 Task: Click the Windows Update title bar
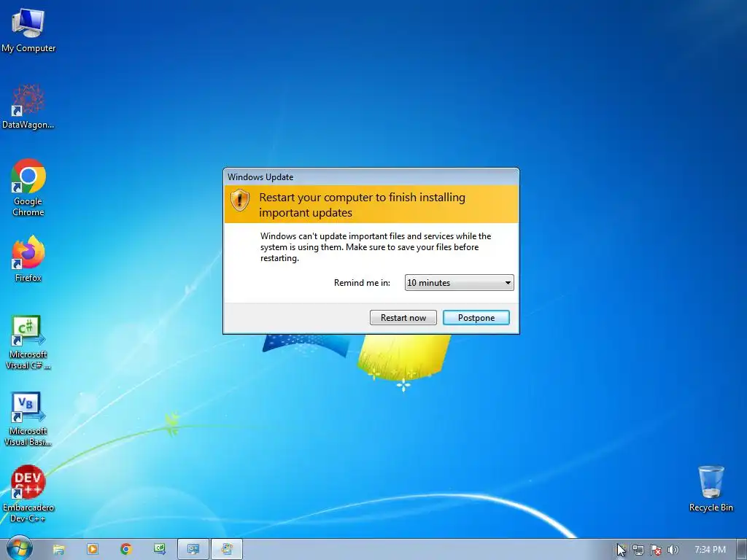pyautogui.click(x=371, y=176)
